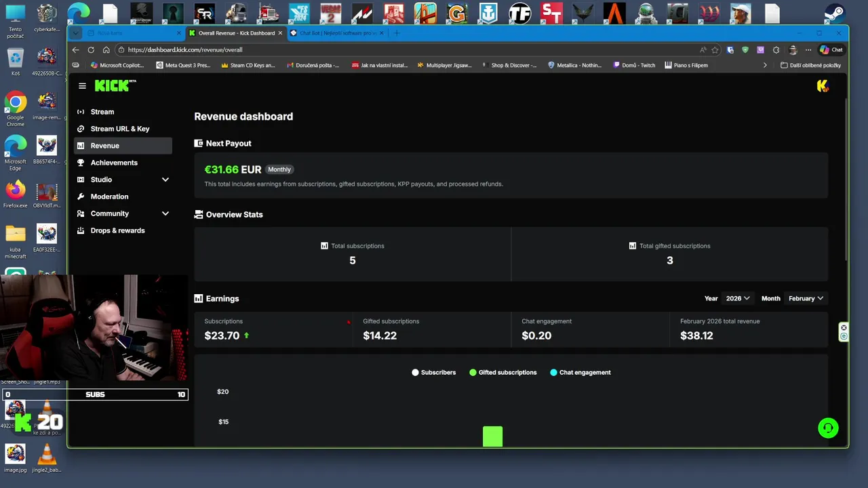This screenshot has width=868, height=488.
Task: Open Metallica bookmark
Action: pyautogui.click(x=574, y=65)
